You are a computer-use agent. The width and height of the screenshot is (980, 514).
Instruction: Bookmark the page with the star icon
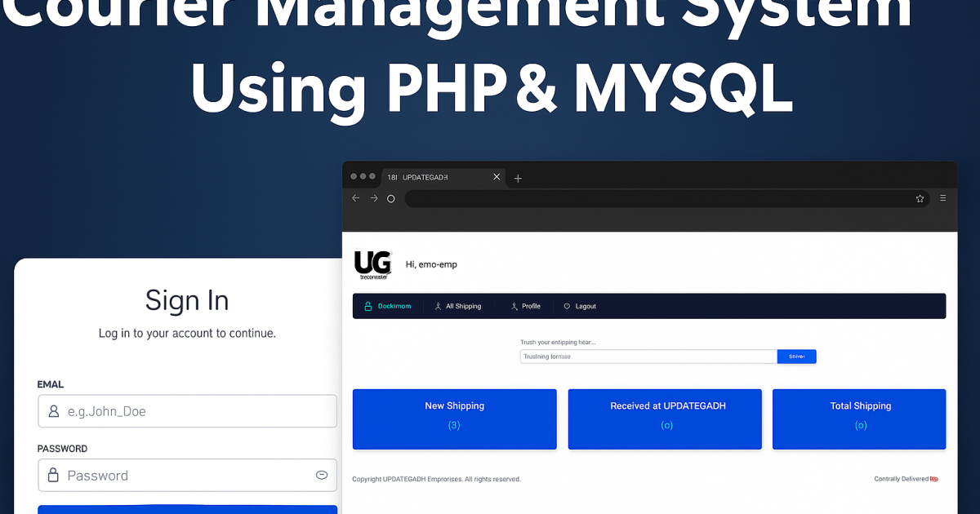click(920, 198)
